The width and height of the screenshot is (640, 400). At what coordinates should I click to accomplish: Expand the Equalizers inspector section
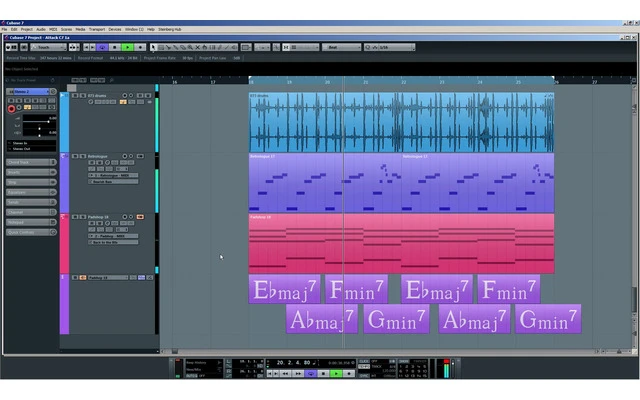(x=31, y=192)
